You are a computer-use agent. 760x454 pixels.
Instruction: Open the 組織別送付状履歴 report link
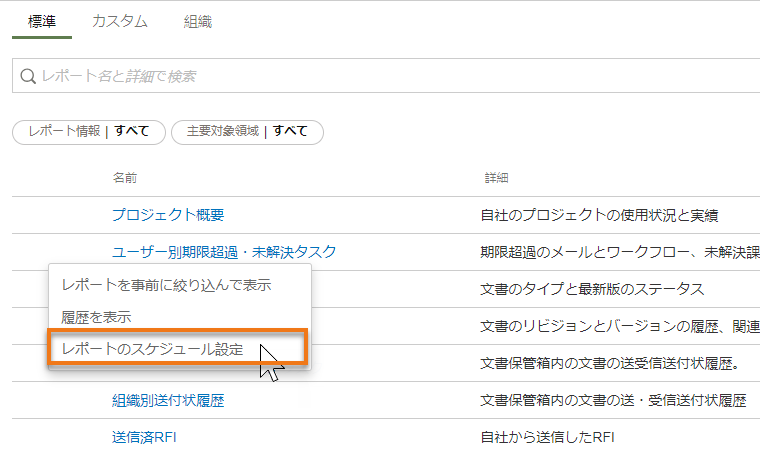[x=168, y=401]
